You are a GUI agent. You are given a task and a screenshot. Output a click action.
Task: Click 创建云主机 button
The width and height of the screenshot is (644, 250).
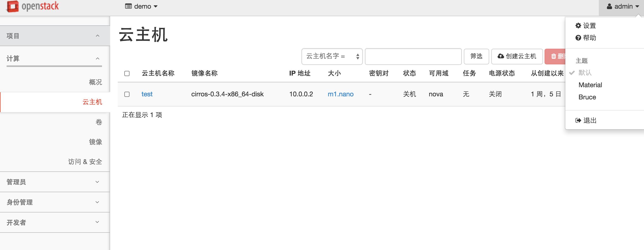click(x=517, y=56)
